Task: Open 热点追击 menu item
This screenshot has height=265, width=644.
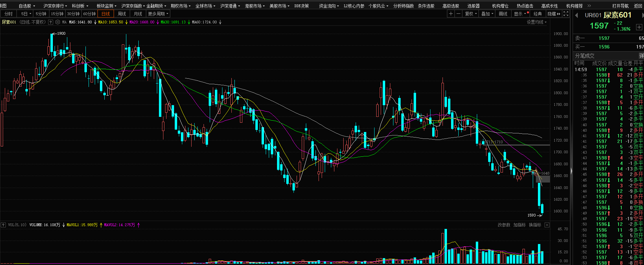Action: (525, 6)
